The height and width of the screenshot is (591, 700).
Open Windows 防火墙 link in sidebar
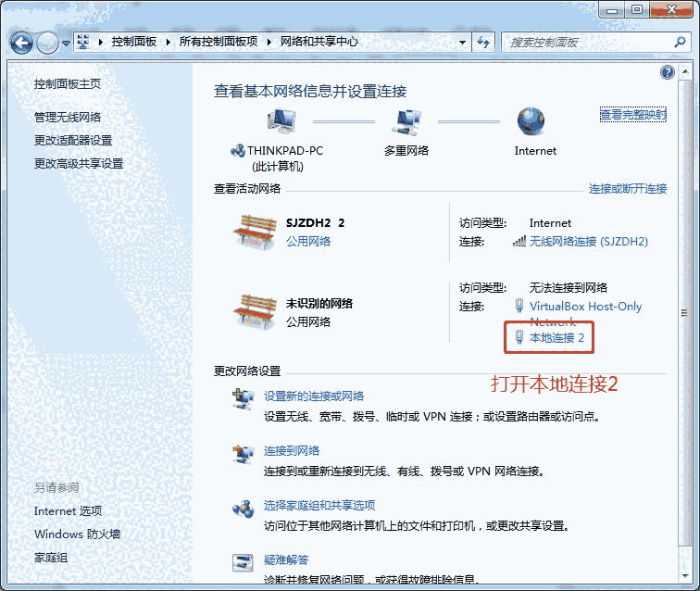pyautogui.click(x=77, y=534)
